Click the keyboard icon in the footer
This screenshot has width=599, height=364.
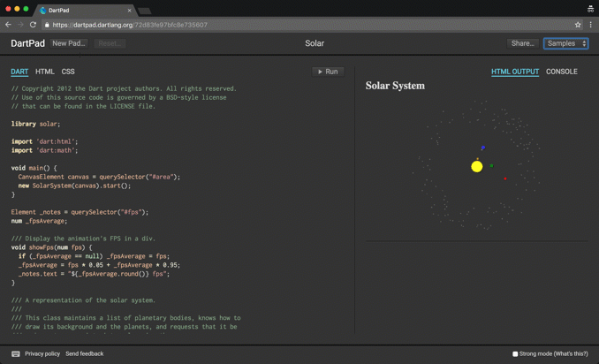click(x=16, y=353)
